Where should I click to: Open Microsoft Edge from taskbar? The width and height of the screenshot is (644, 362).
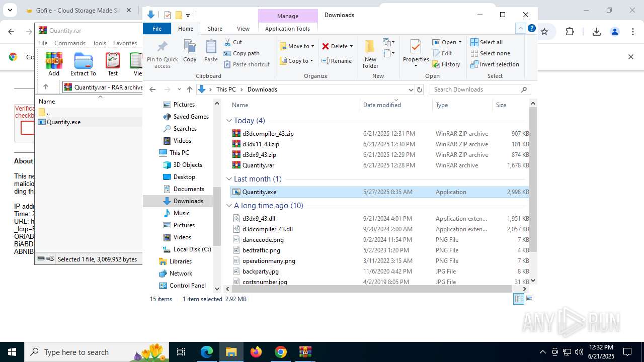coord(207,352)
